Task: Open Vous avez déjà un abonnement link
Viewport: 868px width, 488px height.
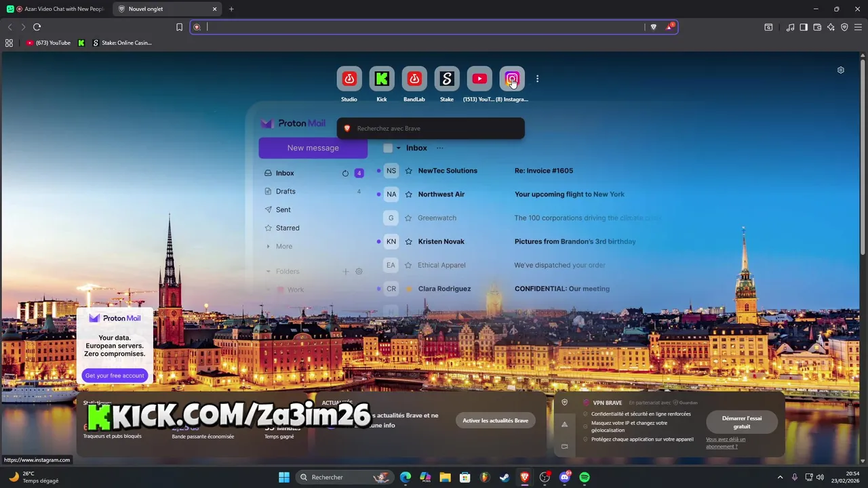Action: click(x=726, y=443)
